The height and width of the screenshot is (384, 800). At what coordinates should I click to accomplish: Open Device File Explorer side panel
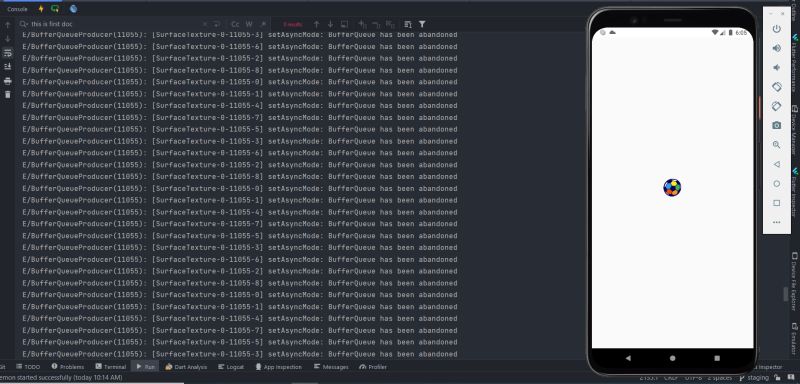tap(795, 281)
